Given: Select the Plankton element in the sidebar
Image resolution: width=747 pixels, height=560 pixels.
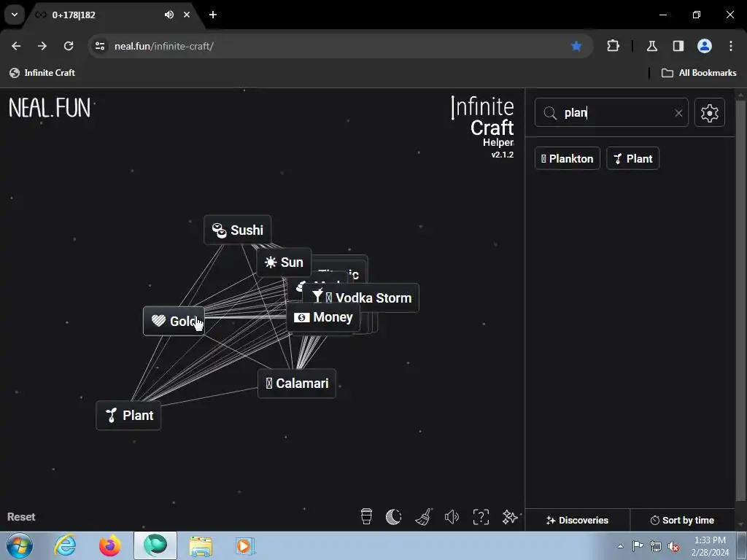Looking at the screenshot, I should click(567, 158).
